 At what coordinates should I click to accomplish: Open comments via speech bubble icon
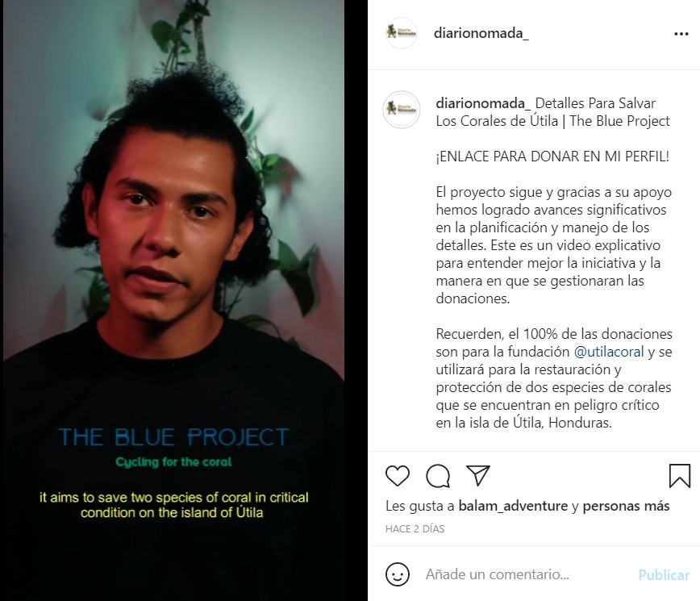pyautogui.click(x=437, y=476)
